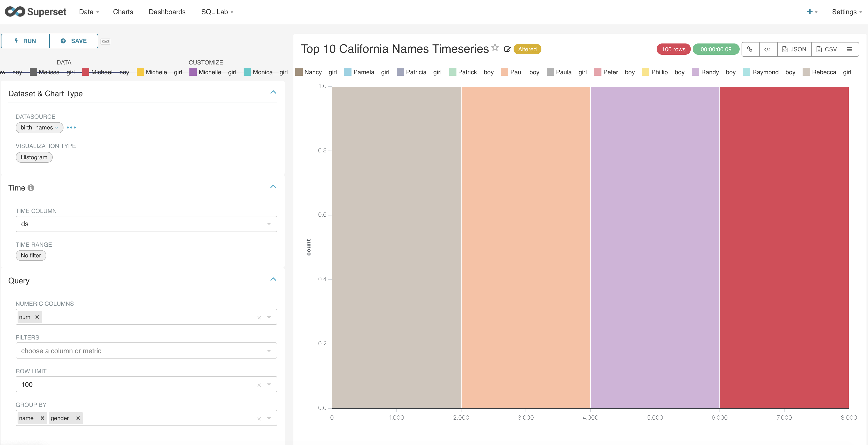Open the chart hamburger menu
Image resolution: width=868 pixels, height=445 pixels.
coord(850,49)
